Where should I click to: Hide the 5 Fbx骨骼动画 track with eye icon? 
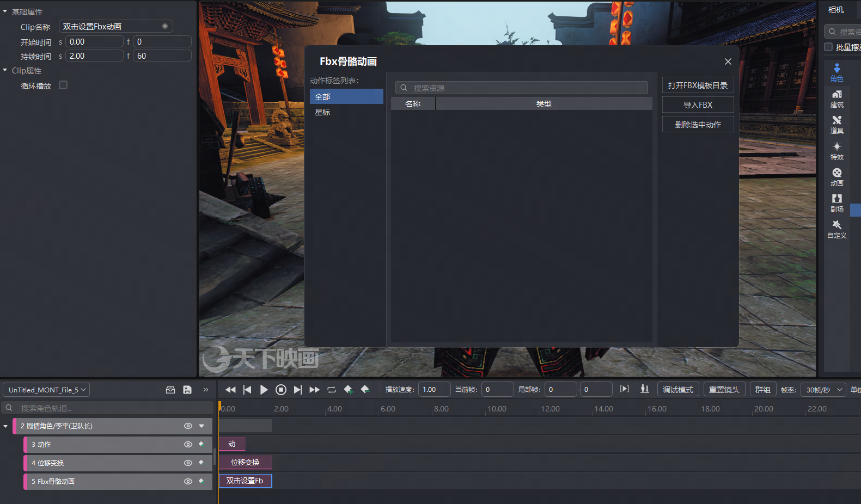click(x=188, y=482)
